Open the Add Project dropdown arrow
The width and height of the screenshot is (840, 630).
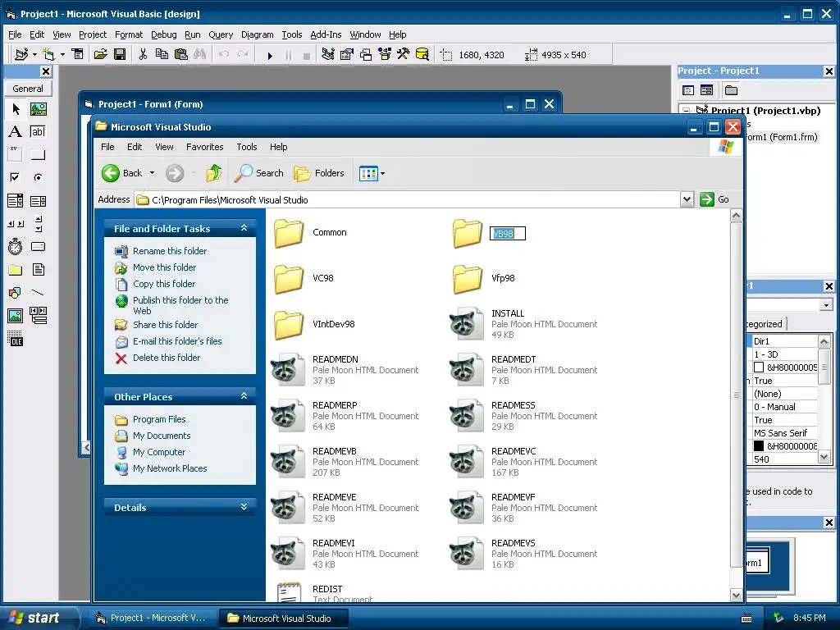[x=34, y=55]
